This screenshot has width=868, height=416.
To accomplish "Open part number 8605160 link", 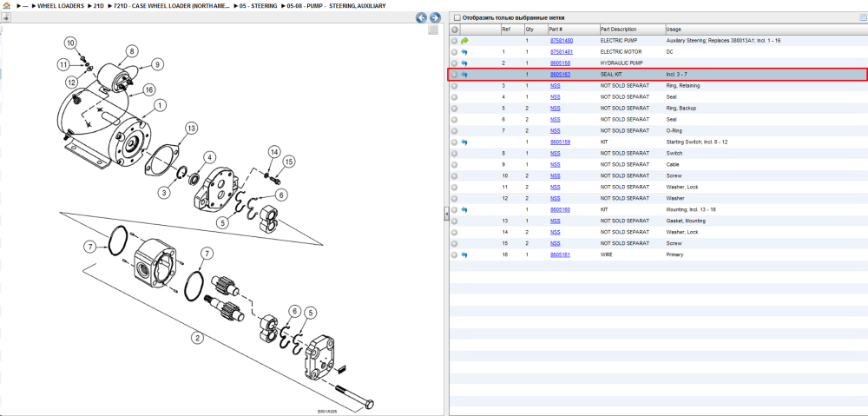I will click(x=560, y=210).
